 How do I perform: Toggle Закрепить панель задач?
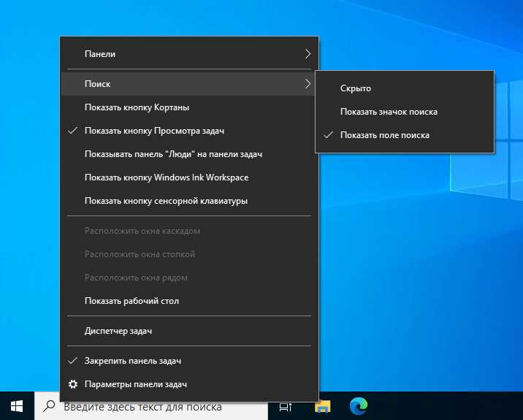tap(189, 361)
